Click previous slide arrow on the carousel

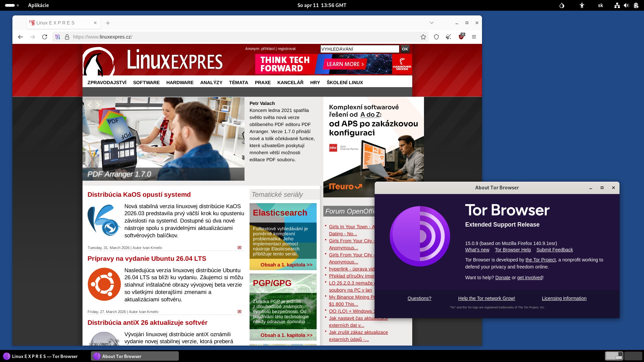click(89, 105)
